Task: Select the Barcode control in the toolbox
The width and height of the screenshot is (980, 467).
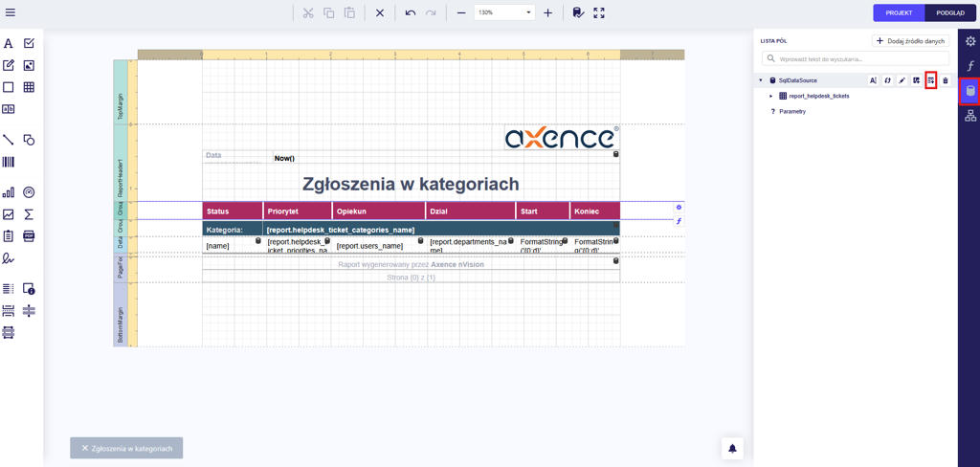Action: (9, 162)
